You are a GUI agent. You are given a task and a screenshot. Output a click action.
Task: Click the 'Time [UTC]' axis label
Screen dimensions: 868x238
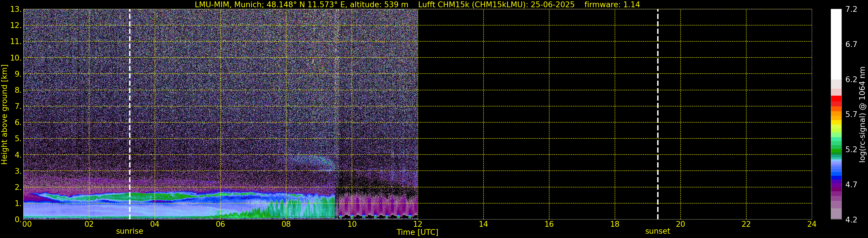[x=417, y=232]
